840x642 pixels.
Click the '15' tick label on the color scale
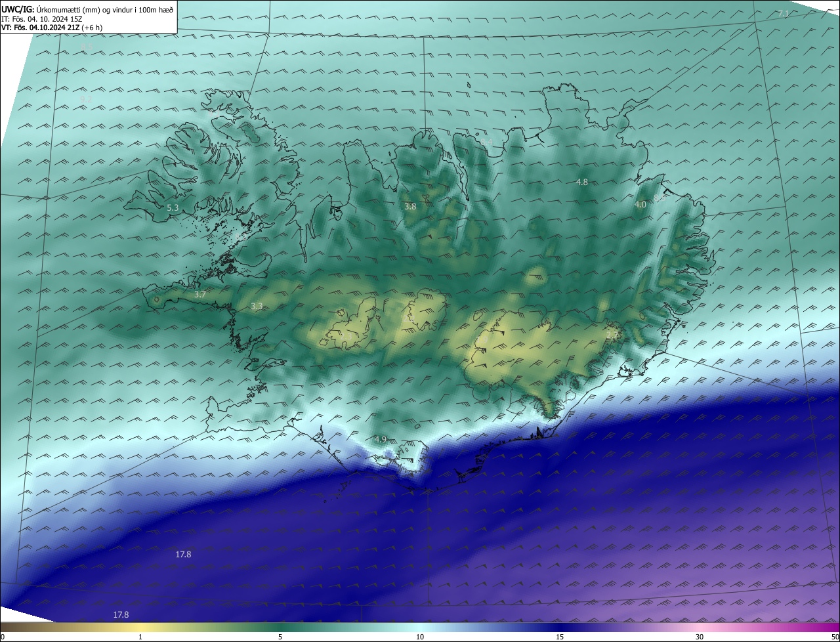(560, 637)
